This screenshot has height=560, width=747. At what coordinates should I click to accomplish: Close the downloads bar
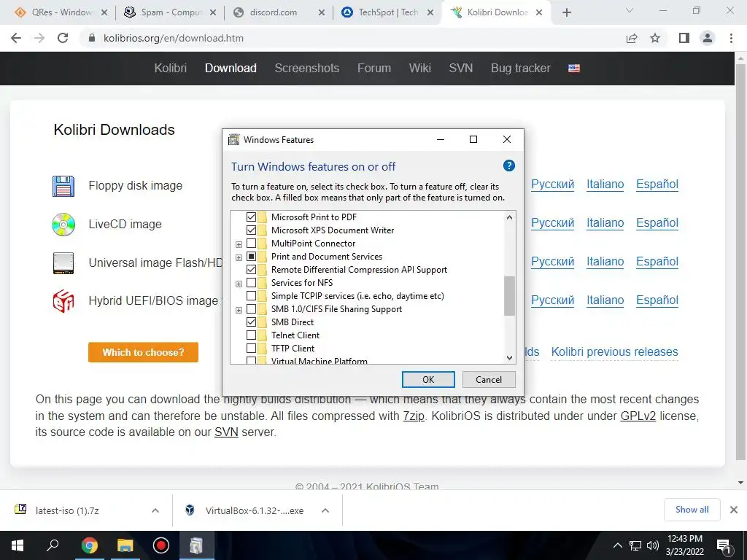point(734,510)
